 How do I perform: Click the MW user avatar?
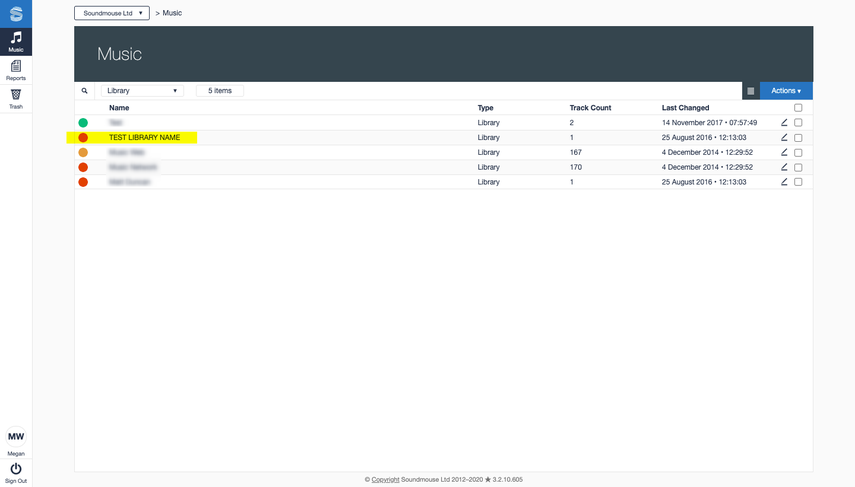(16, 436)
